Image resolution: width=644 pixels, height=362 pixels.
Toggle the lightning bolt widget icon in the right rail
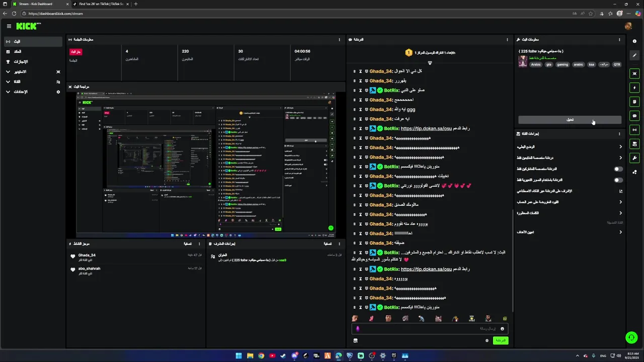pos(634,87)
